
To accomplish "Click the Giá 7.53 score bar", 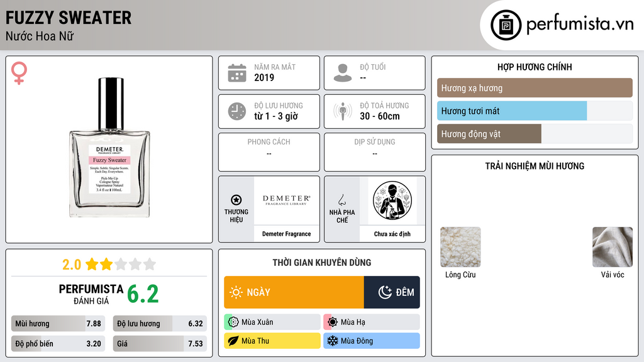I will [160, 344].
